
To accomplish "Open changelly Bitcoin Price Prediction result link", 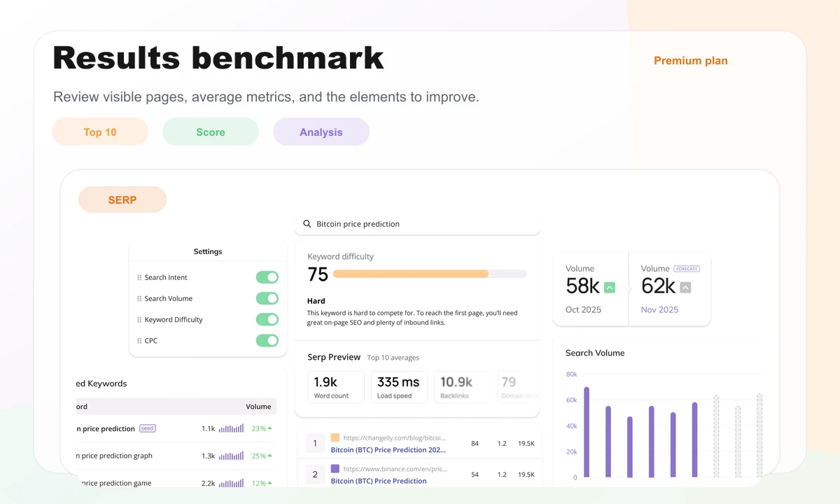I will coord(388,450).
